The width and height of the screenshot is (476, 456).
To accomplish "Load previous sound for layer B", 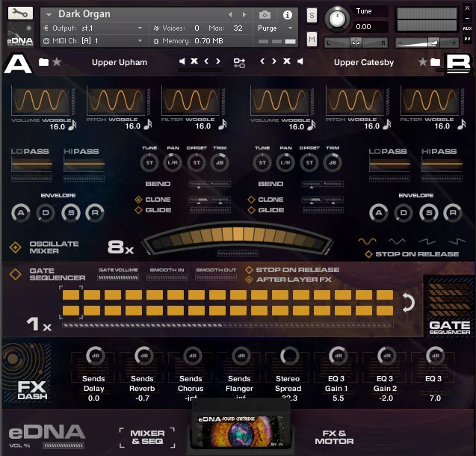I will tap(262, 61).
